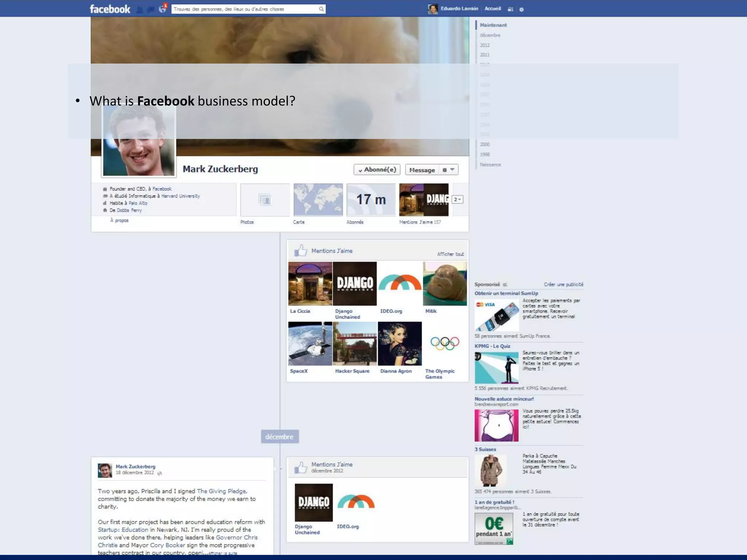
Task: Open 3 Suisses ad title
Action: pyautogui.click(x=485, y=449)
